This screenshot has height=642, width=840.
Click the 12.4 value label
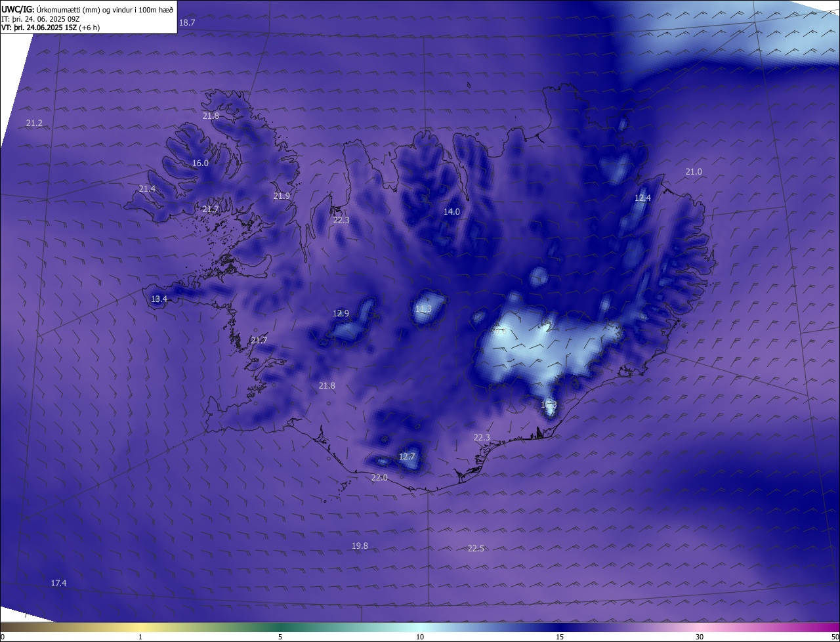642,198
